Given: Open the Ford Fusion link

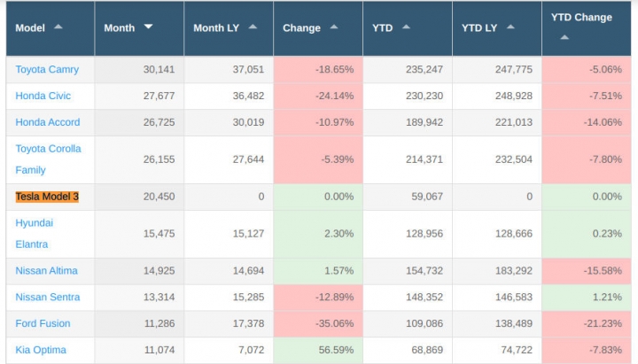Looking at the screenshot, I should [43, 324].
